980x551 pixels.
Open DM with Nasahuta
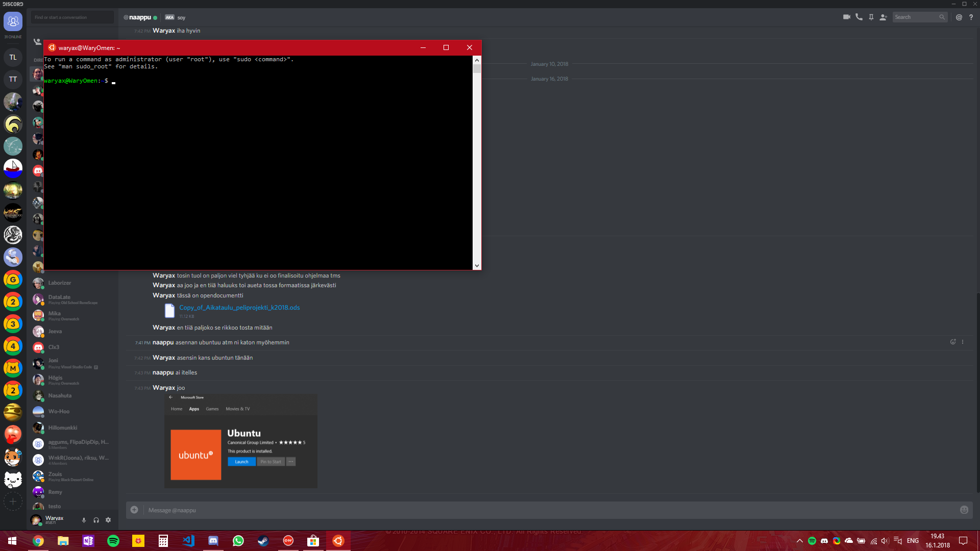pos(60,396)
